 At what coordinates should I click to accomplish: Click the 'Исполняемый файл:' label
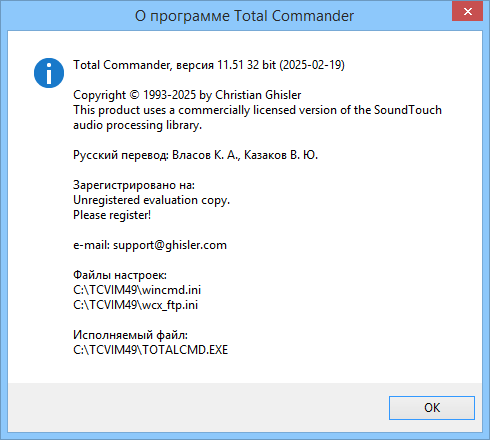pyautogui.click(x=130, y=335)
